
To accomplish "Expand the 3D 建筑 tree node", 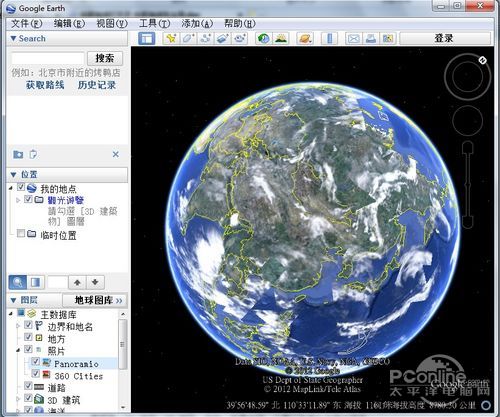I will click(18, 399).
